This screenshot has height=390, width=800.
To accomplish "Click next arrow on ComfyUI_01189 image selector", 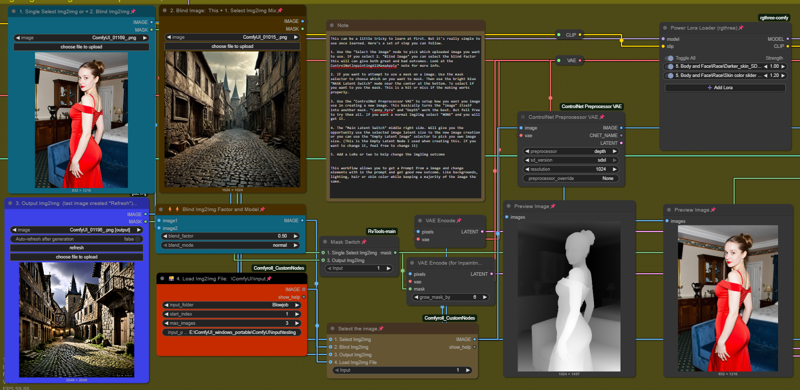I will (145, 38).
